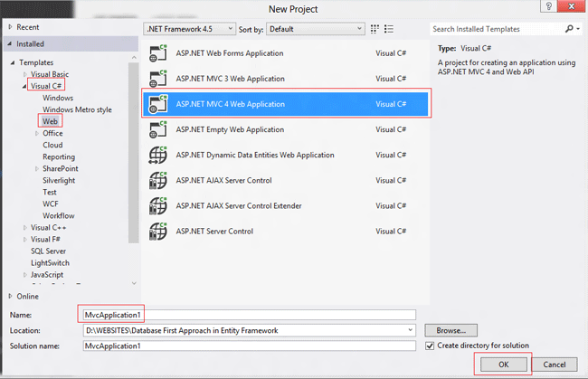Click the ASP.NET Server Control icon
The height and width of the screenshot is (379, 588).
158,232
